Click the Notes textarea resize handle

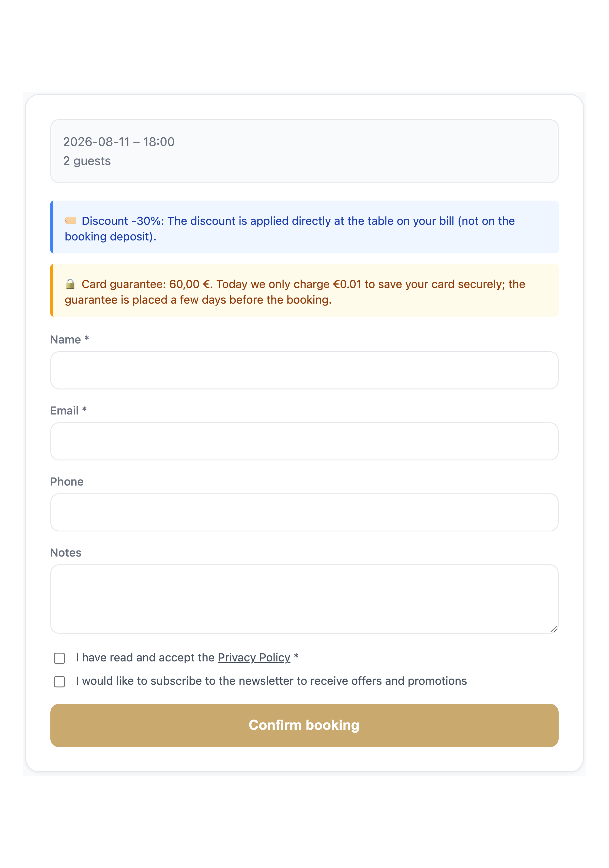[x=554, y=629]
